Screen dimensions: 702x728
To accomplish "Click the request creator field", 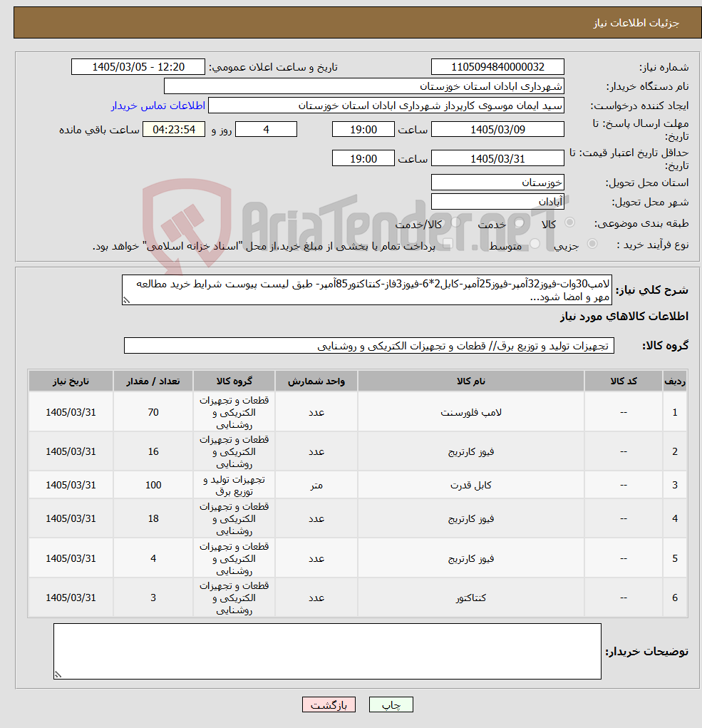I will [x=386, y=106].
